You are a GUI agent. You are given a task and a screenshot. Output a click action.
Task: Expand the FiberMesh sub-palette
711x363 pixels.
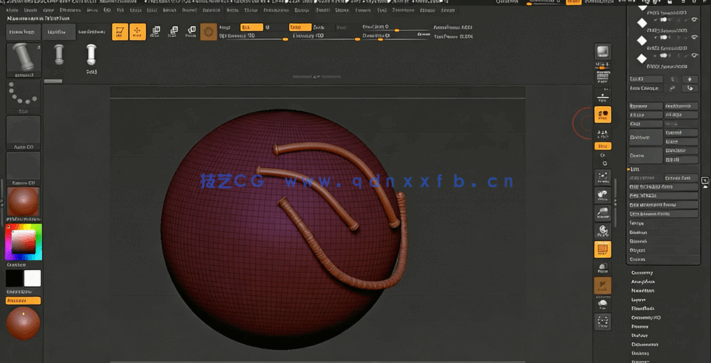click(643, 308)
